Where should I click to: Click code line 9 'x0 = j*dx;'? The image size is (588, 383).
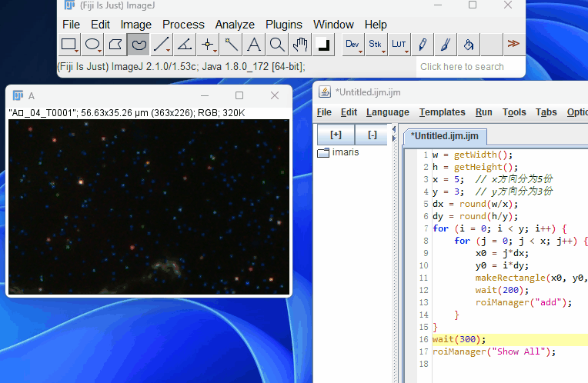tap(502, 253)
